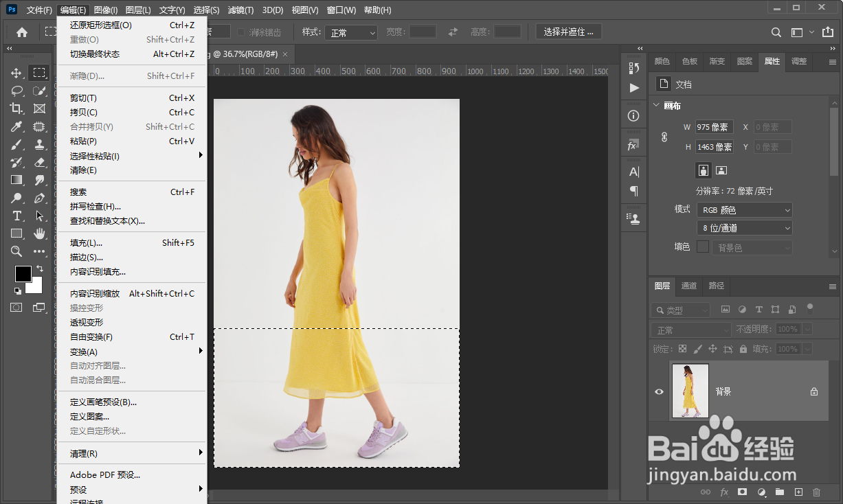Viewport: 843px width, 504px height.
Task: Hide the 背景 layer with eye icon
Action: coord(659,391)
